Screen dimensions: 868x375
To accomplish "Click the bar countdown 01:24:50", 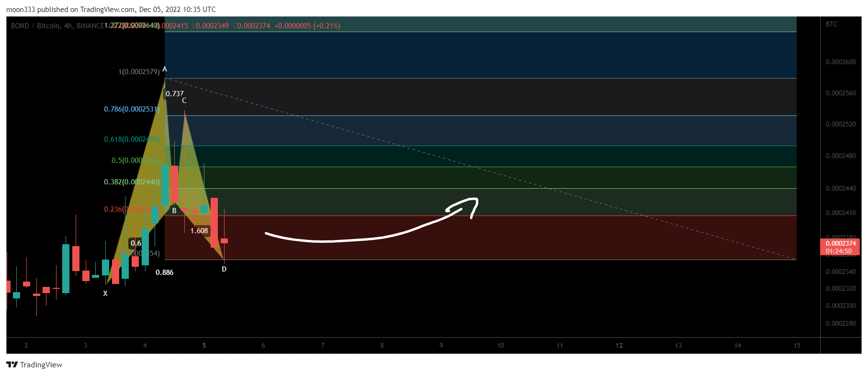I will coord(839,251).
